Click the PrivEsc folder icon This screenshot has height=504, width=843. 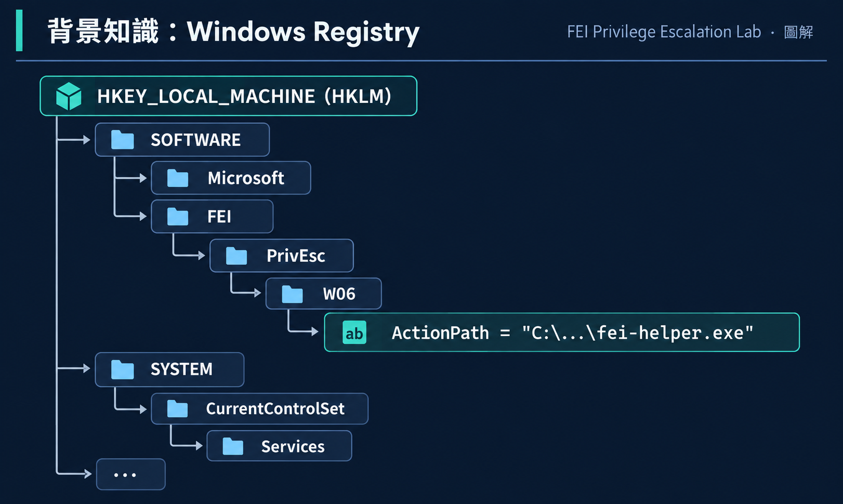click(x=236, y=256)
